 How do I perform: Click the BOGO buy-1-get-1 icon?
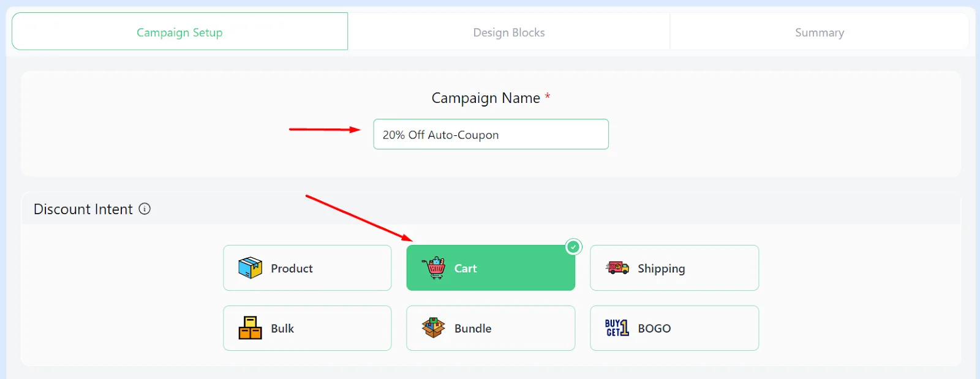click(x=617, y=328)
